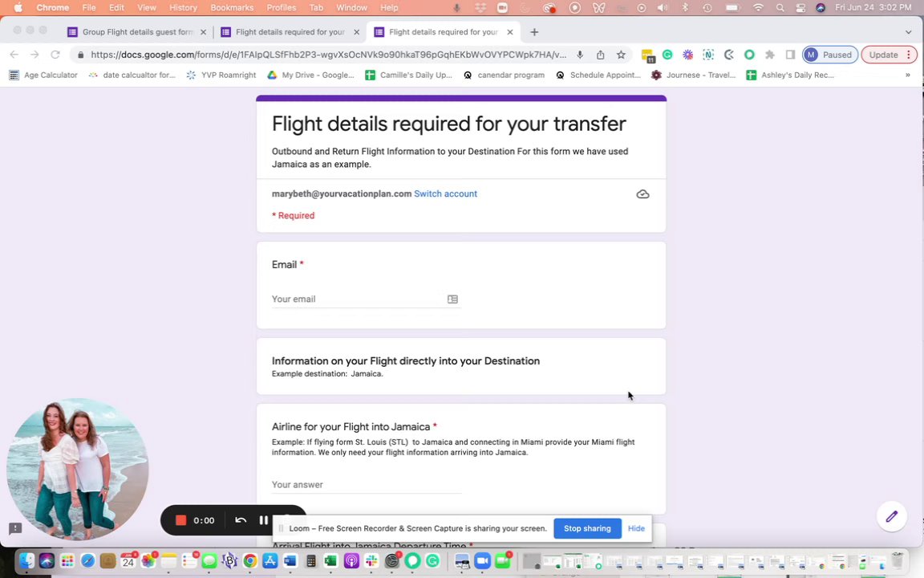Click the Grammarly extension icon
Screen dimensions: 924x578
coord(667,55)
